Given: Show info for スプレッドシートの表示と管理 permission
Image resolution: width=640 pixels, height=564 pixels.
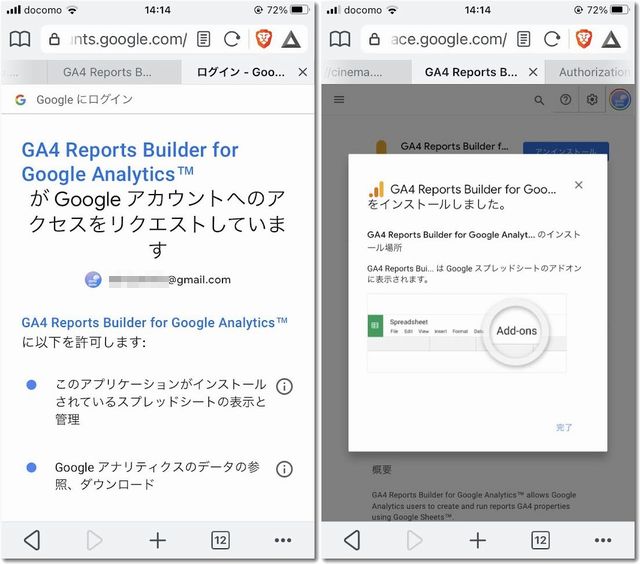Looking at the screenshot, I should click(x=284, y=386).
